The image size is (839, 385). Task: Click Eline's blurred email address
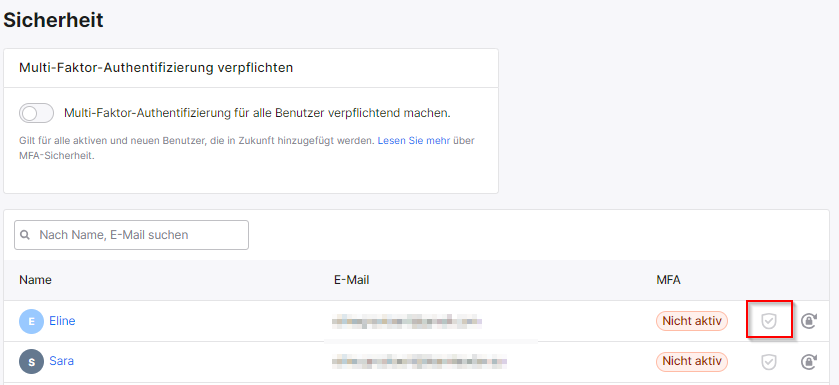pos(407,321)
